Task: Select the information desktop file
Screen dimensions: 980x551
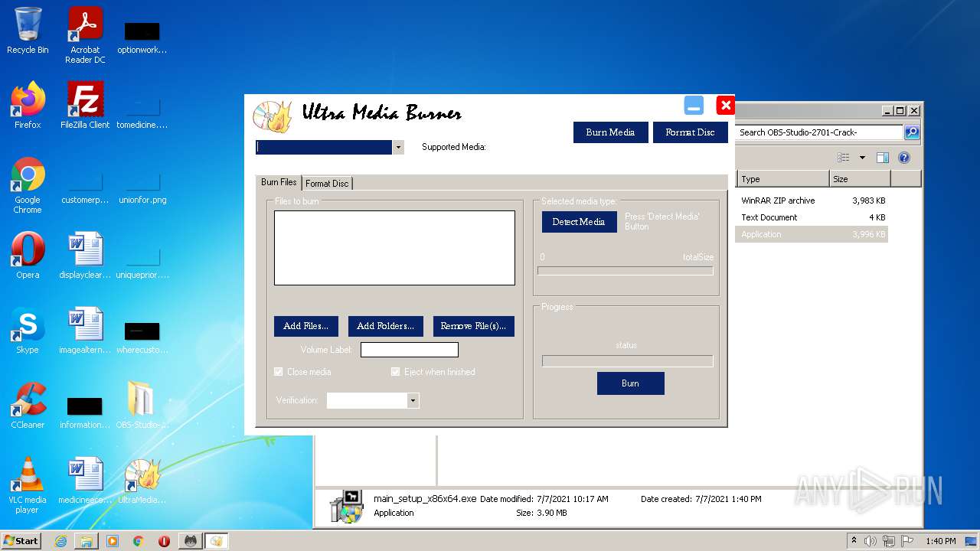Action: click(x=85, y=413)
